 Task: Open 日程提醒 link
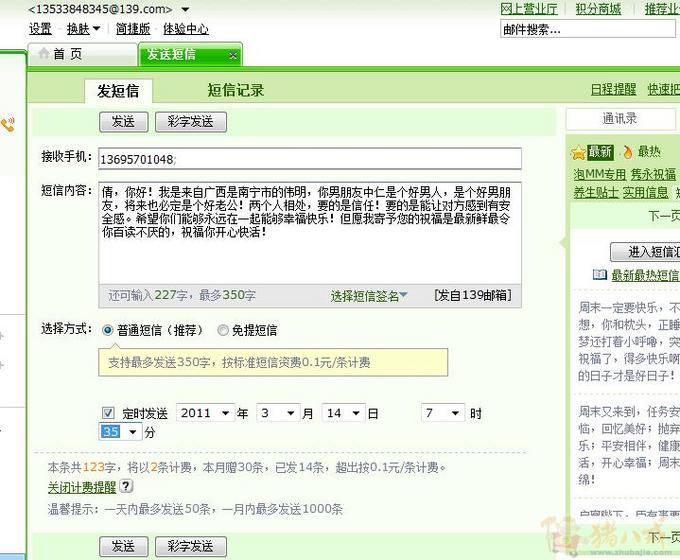click(x=613, y=89)
